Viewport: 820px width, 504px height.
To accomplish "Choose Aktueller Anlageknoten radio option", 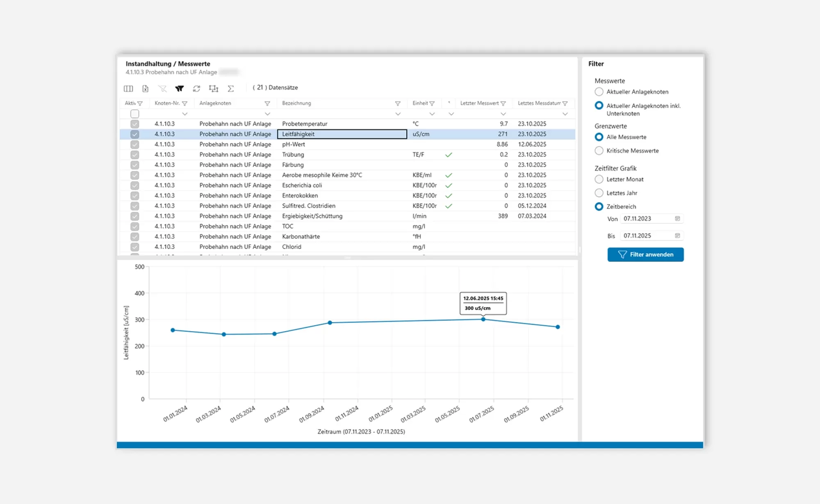I will 599,92.
